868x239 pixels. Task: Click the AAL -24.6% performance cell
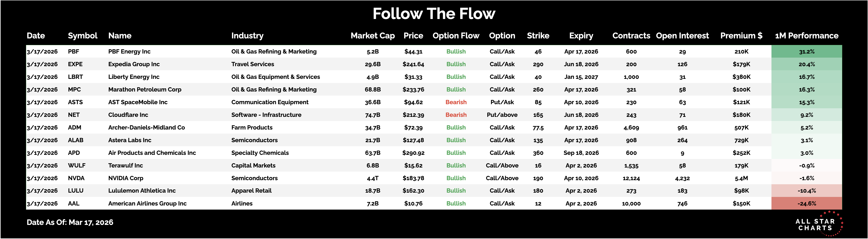806,203
